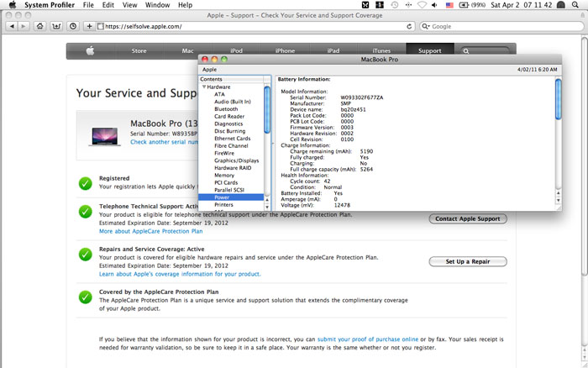Viewport: 588px width, 368px height.
Task: Go to the home page in Safari
Action: coord(39,26)
